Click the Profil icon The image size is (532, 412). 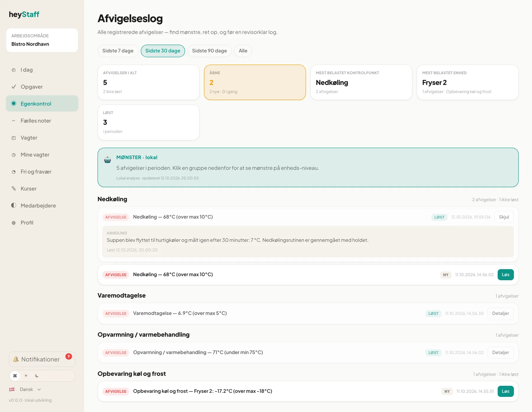[14, 223]
